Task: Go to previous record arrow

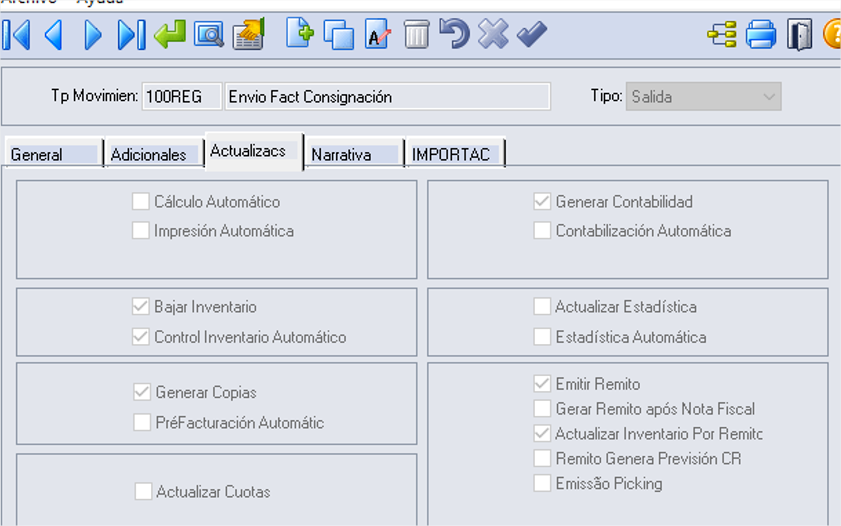Action: [x=54, y=35]
